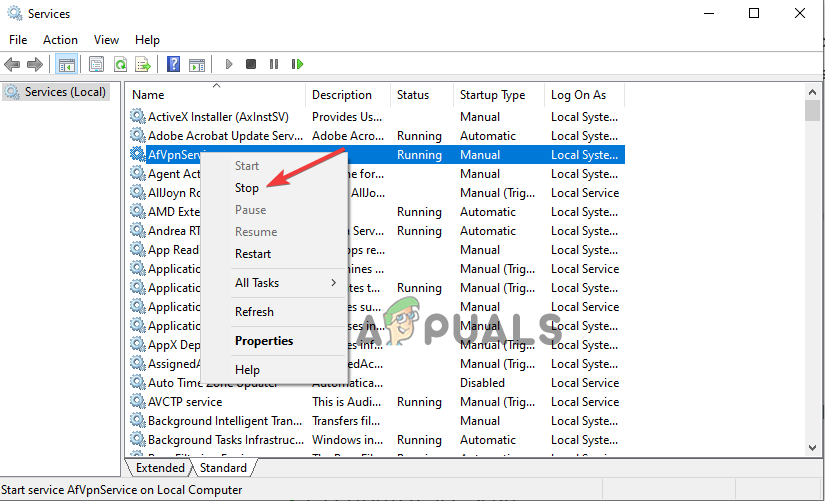Choose Refresh in the context menu
The width and height of the screenshot is (825, 501).
[x=254, y=312]
